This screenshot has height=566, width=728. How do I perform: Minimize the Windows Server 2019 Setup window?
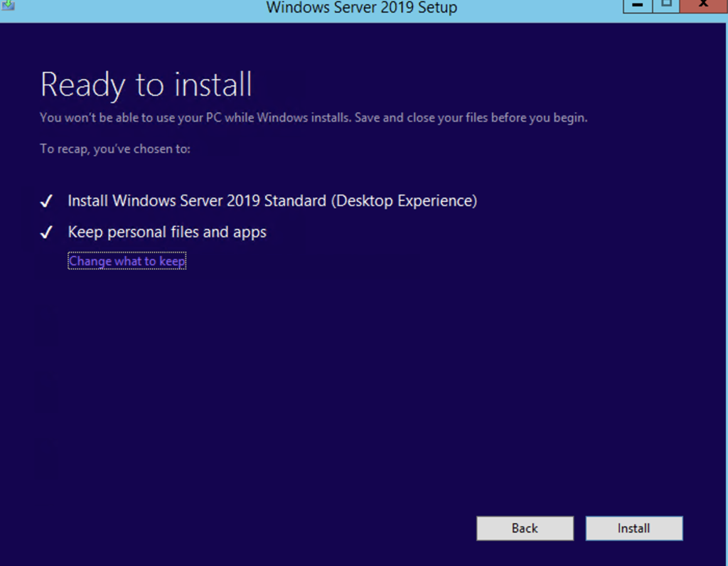pyautogui.click(x=638, y=5)
